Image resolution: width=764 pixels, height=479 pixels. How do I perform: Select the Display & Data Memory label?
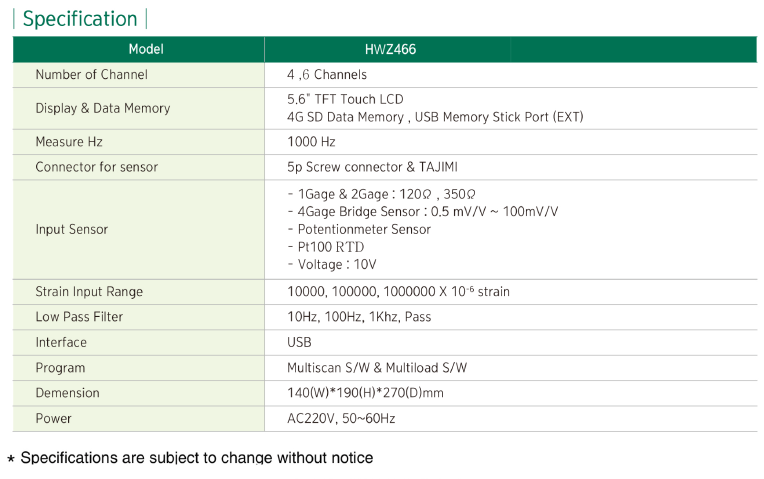[x=103, y=108]
